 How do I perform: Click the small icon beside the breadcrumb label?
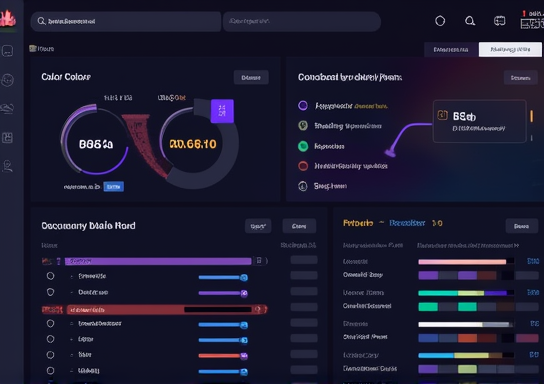[33, 48]
